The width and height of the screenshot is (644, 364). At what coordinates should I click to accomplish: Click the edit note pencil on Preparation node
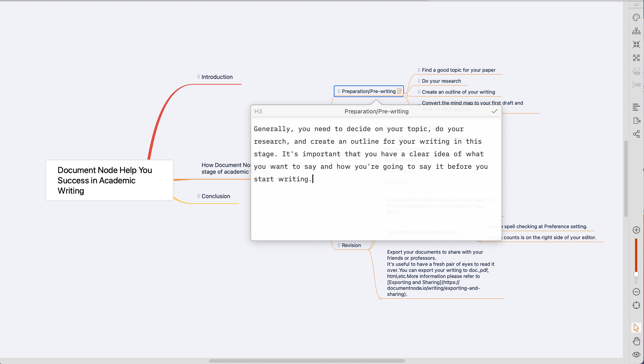coord(399,91)
